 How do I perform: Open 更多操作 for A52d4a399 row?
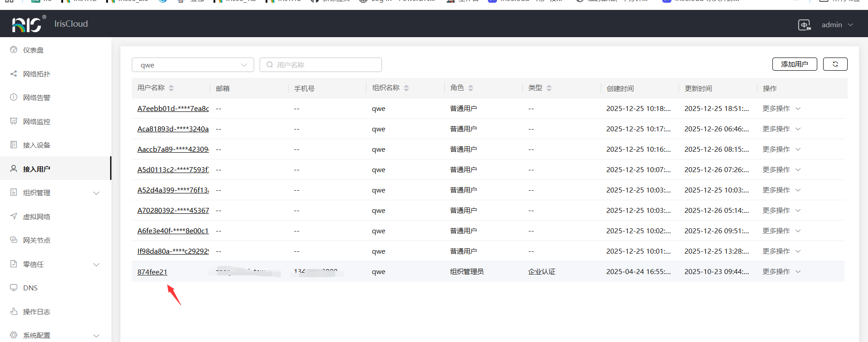tap(781, 190)
